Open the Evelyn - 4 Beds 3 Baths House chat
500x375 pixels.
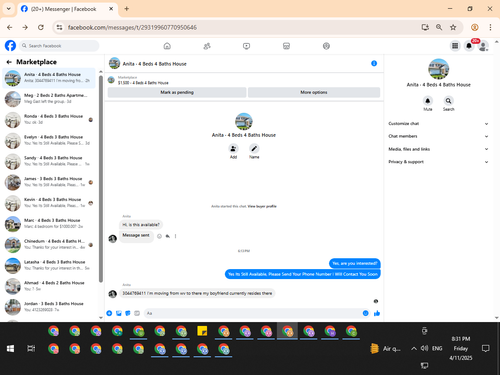(x=49, y=140)
